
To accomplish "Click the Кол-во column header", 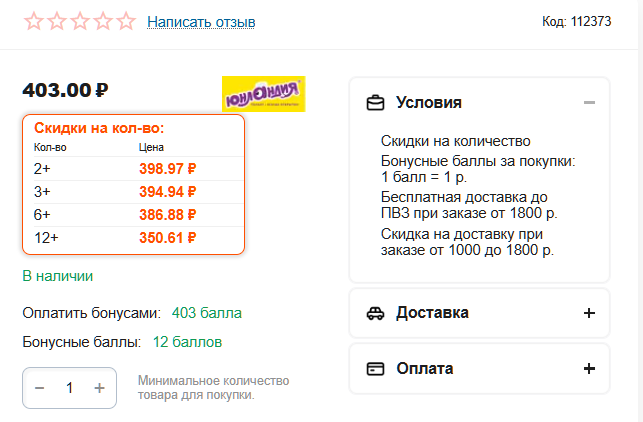I will coord(50,147).
